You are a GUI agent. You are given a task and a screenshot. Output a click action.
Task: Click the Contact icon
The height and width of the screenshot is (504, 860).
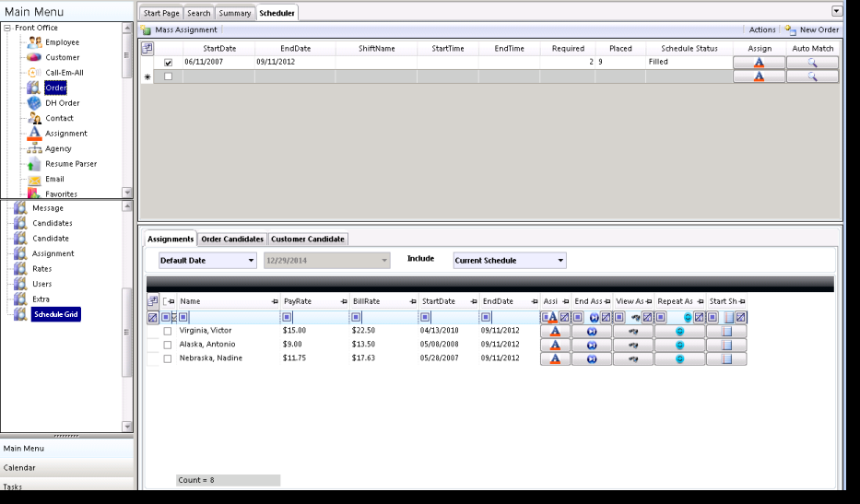coord(34,118)
